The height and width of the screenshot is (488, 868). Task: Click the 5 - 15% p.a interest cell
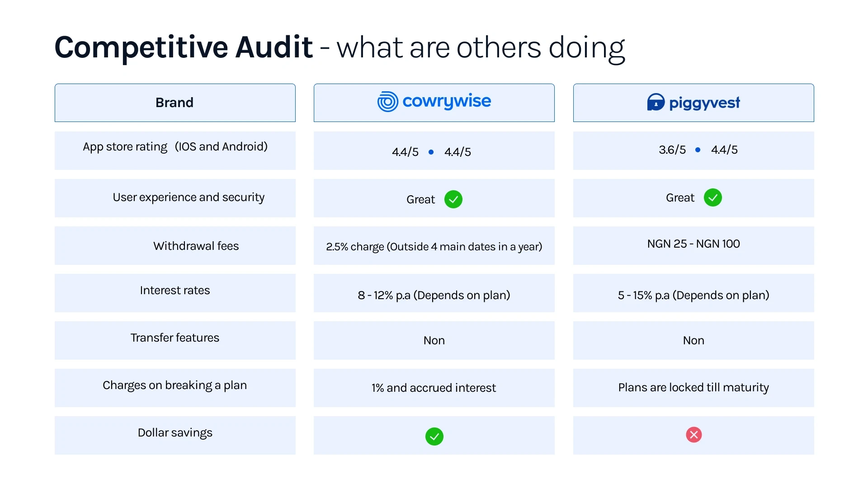pyautogui.click(x=693, y=295)
